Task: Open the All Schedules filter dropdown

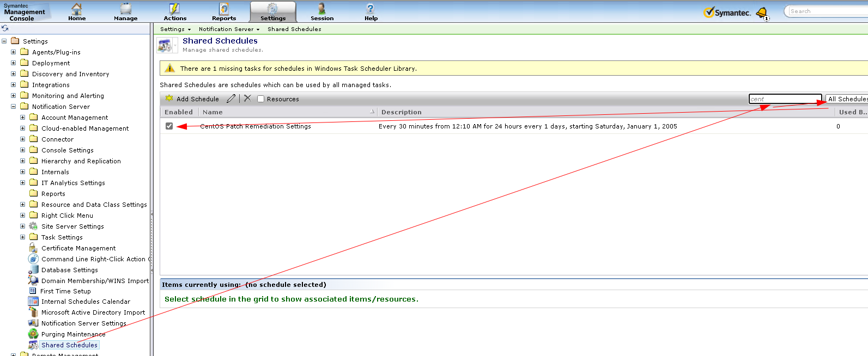Action: 847,99
